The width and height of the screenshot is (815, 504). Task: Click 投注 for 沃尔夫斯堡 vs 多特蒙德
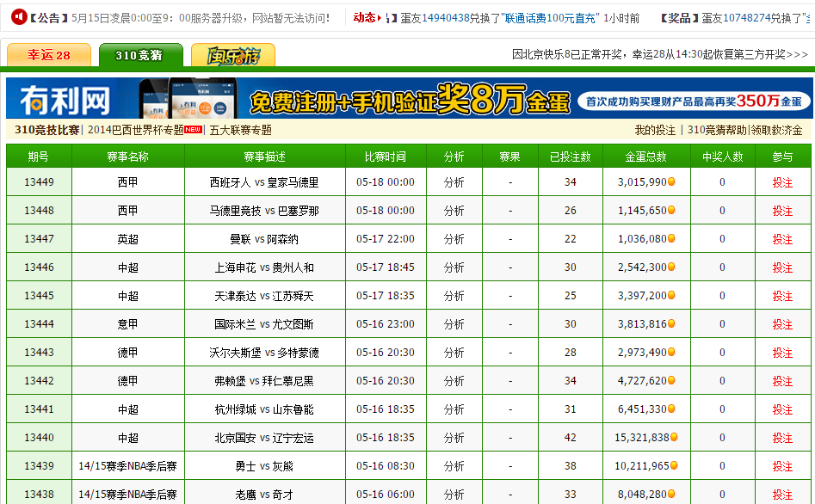point(782,353)
